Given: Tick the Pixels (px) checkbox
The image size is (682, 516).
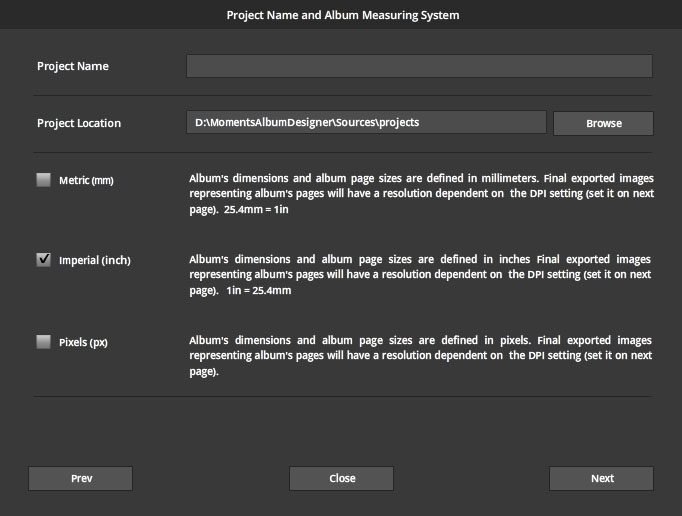Looking at the screenshot, I should (43, 342).
